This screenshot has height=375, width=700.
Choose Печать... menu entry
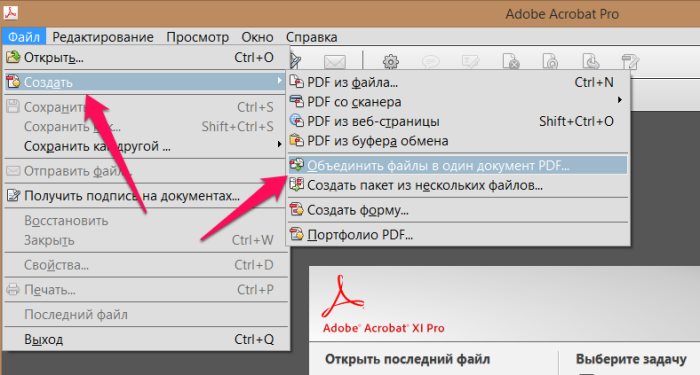pyautogui.click(x=145, y=290)
